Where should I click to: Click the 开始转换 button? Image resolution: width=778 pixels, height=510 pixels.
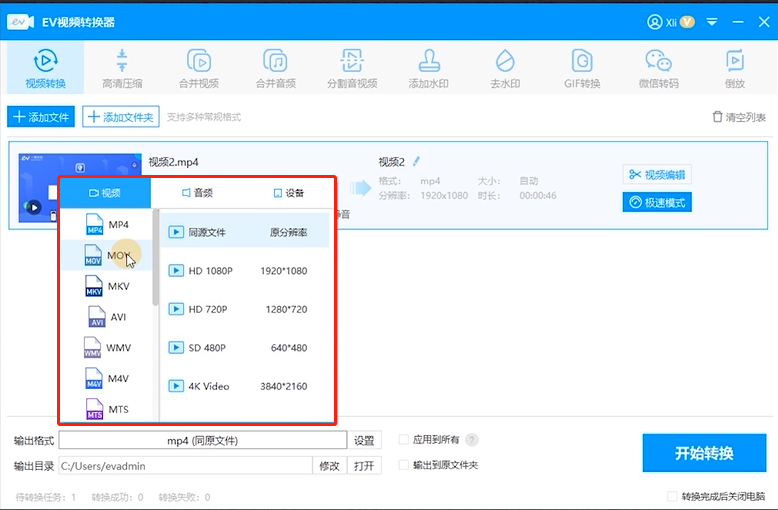(703, 453)
